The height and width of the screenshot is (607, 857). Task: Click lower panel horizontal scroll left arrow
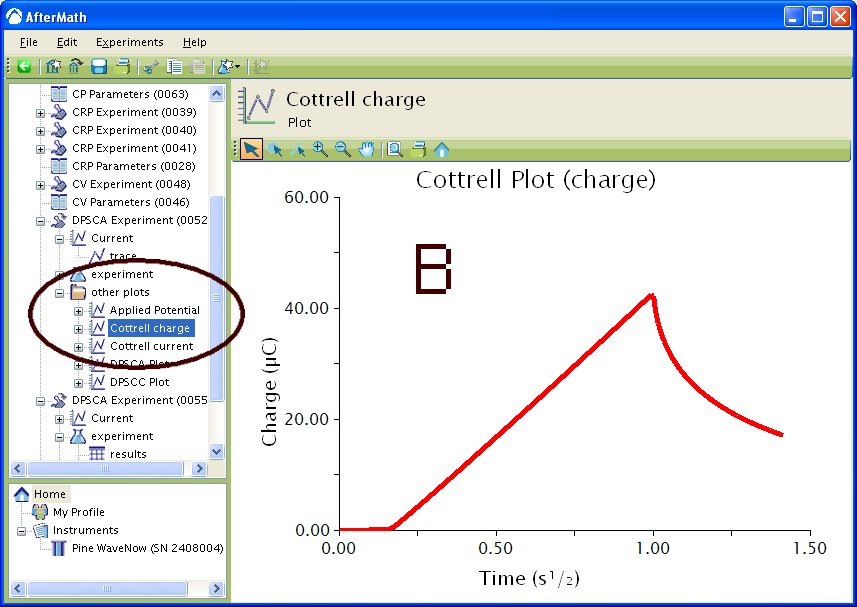pos(17,588)
